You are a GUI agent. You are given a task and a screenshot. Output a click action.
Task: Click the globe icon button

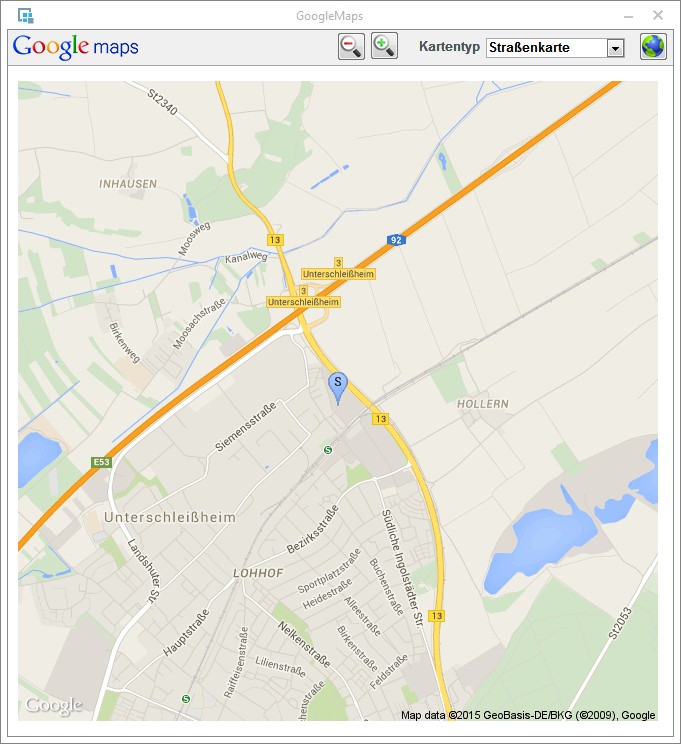653,46
